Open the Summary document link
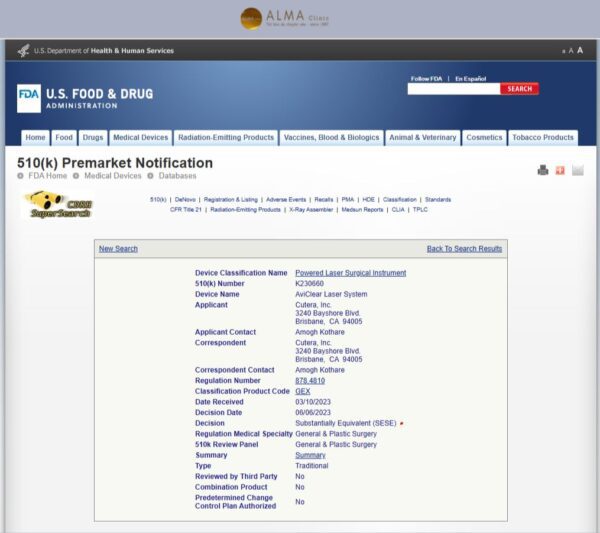This screenshot has height=533, width=600. click(x=310, y=455)
